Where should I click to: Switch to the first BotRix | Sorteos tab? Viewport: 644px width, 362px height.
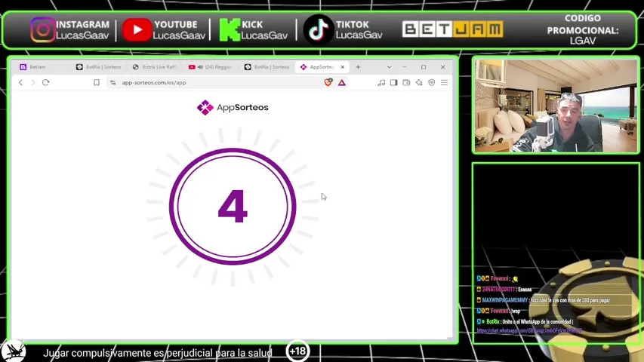[99, 67]
